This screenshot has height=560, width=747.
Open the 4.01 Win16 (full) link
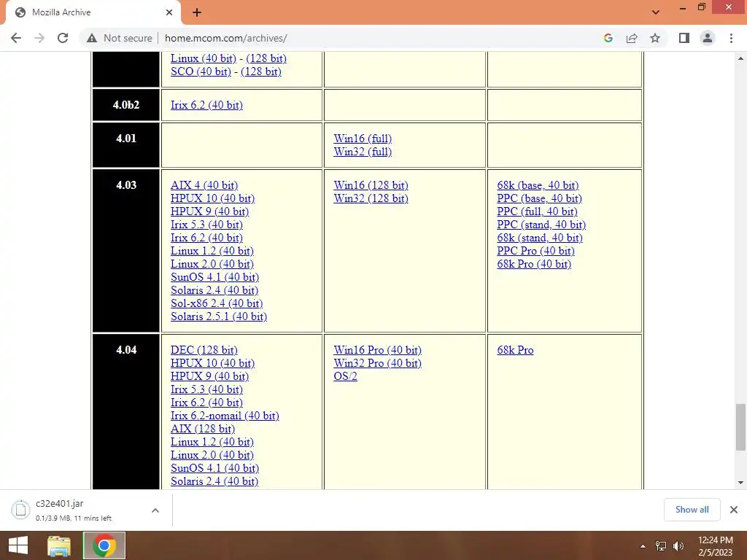[363, 139]
